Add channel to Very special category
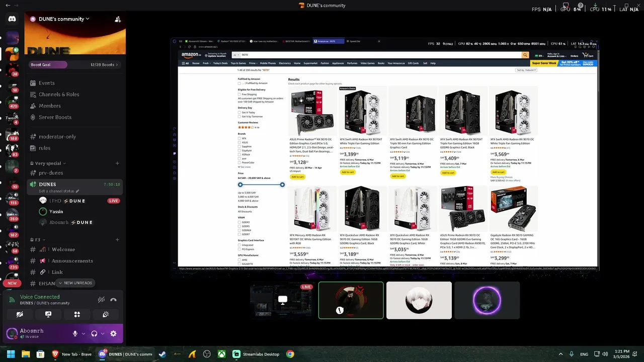 pos(117,163)
